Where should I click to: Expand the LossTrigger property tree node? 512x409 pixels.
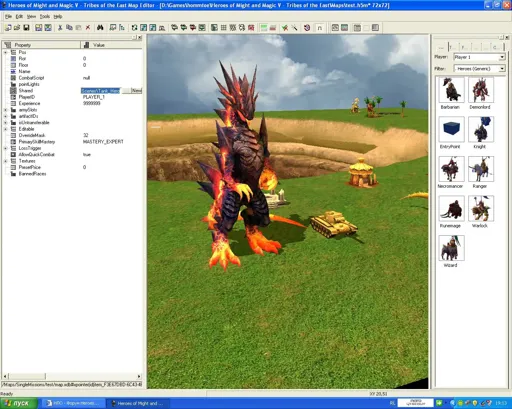tap(5, 148)
